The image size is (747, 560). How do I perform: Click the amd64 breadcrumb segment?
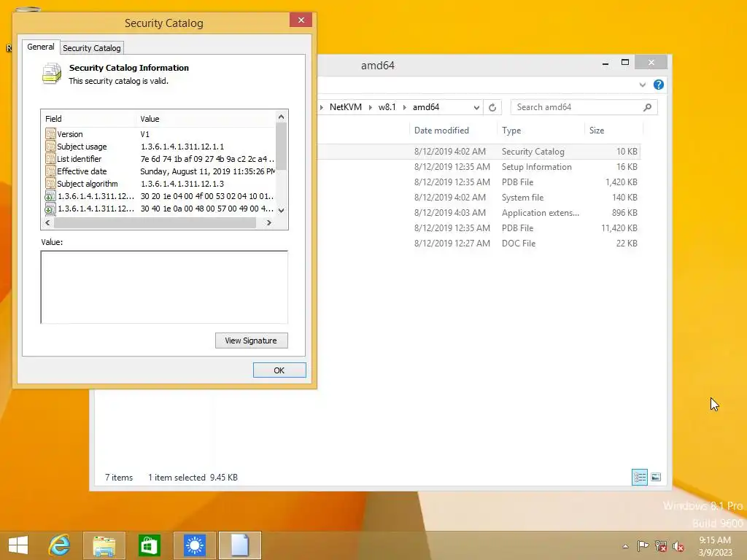point(426,107)
